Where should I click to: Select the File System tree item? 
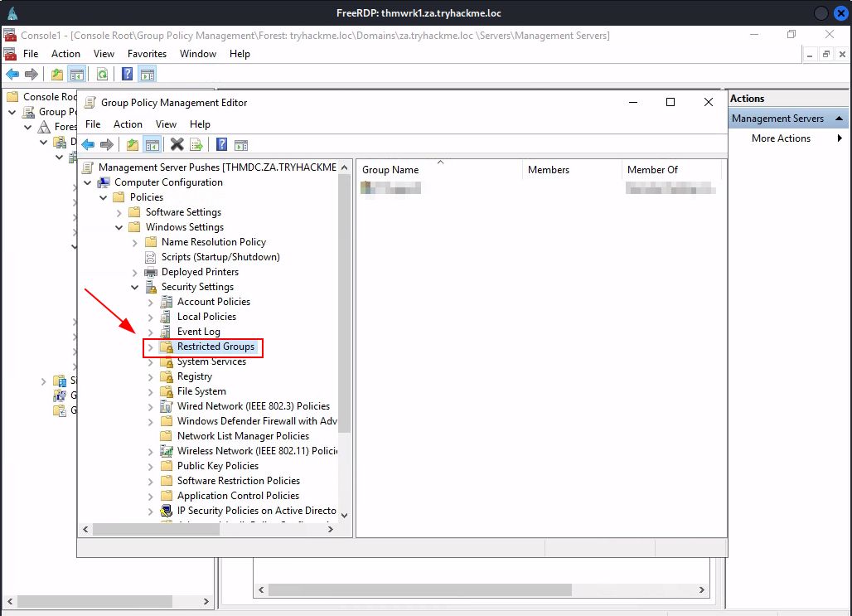tap(201, 391)
